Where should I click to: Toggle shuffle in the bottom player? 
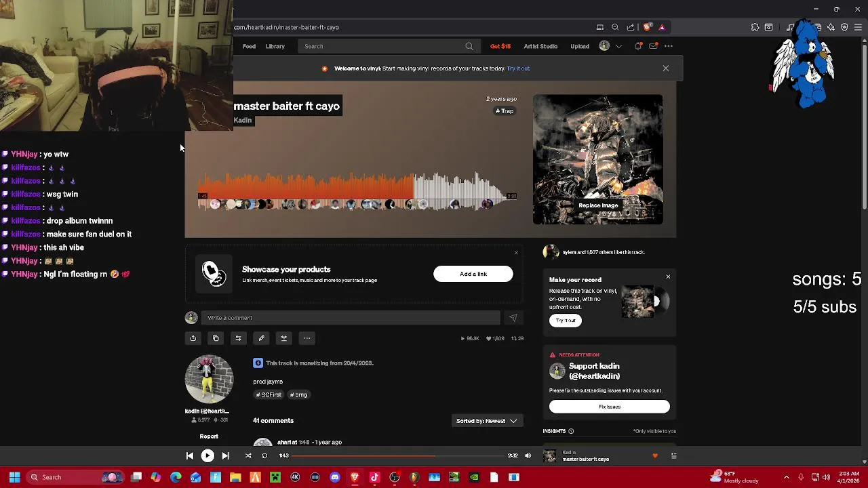point(248,456)
